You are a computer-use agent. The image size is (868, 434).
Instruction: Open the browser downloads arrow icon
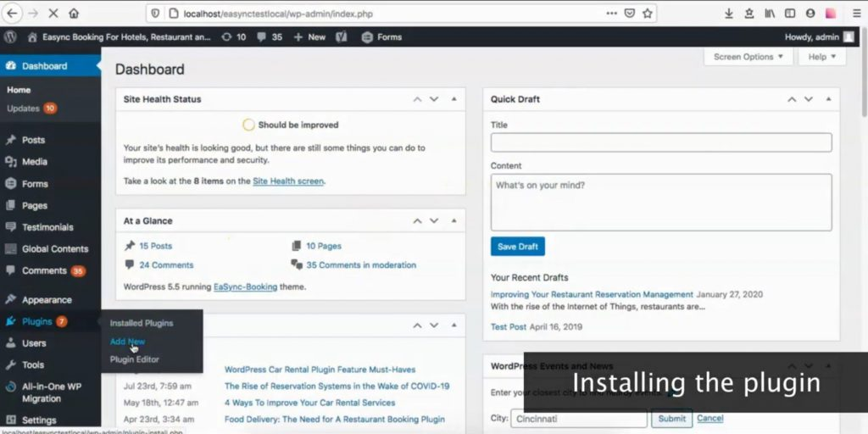click(x=728, y=14)
